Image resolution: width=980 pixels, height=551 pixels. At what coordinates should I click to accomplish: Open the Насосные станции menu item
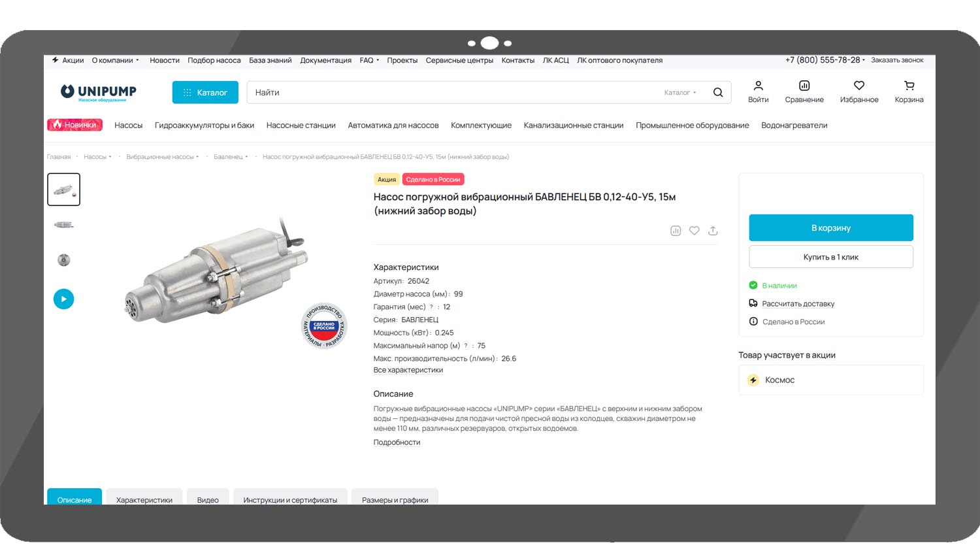[301, 125]
